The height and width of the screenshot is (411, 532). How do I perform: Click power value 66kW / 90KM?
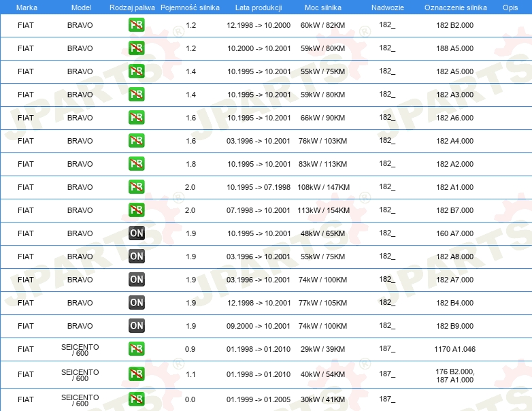coord(322,118)
